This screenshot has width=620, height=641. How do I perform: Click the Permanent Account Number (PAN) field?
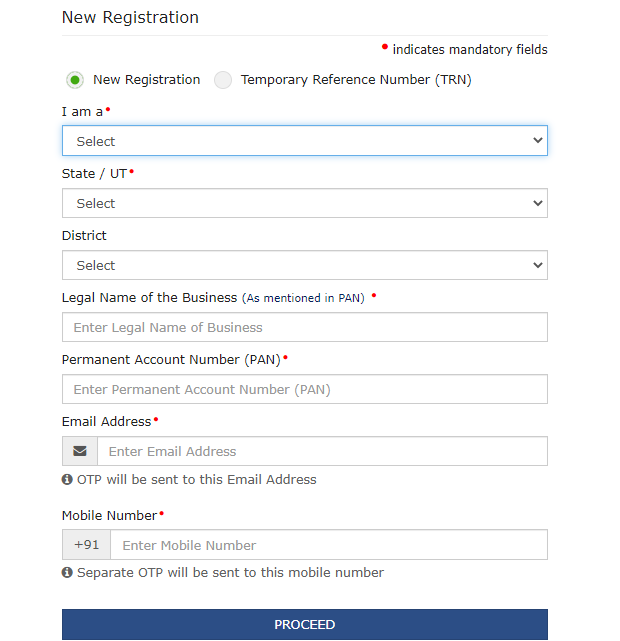click(x=304, y=389)
